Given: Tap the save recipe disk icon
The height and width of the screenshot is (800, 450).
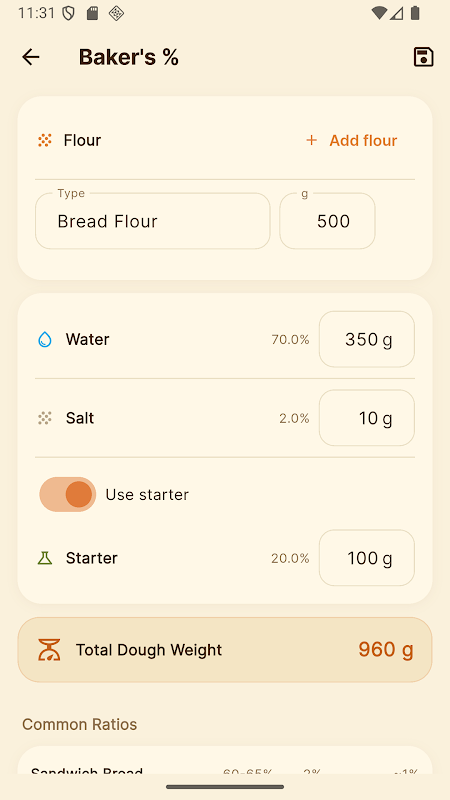Looking at the screenshot, I should coord(423,57).
